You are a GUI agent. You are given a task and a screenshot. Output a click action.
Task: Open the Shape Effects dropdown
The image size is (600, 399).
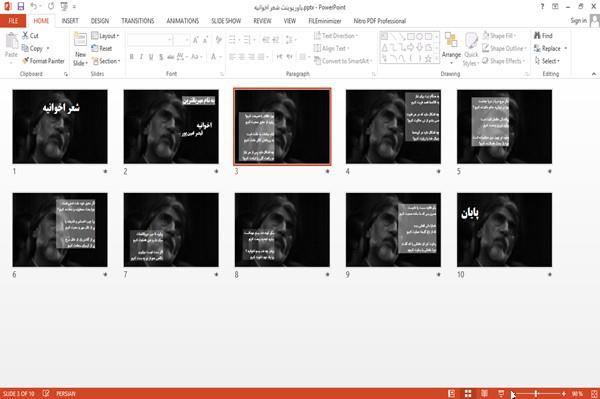[503, 61]
